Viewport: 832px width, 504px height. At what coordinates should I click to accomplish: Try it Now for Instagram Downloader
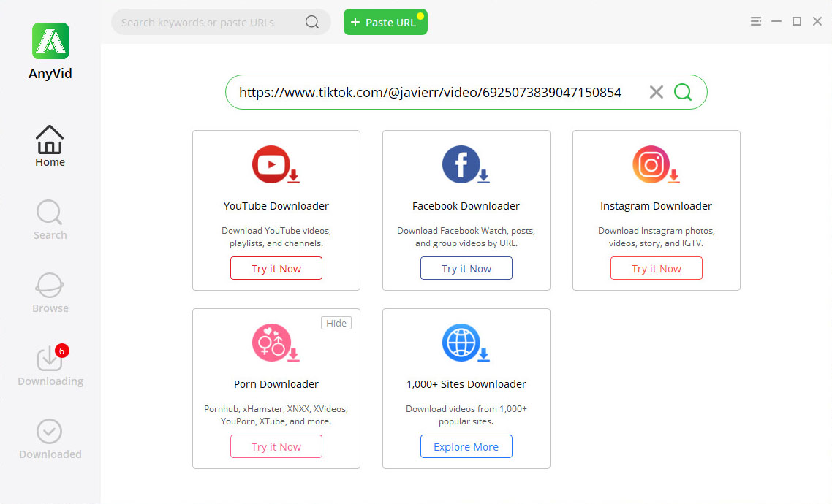657,268
